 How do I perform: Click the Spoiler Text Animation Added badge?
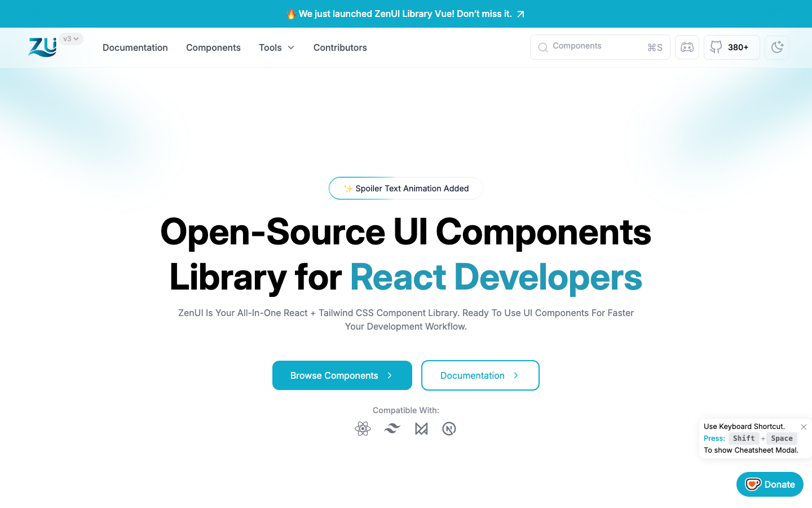click(x=406, y=189)
